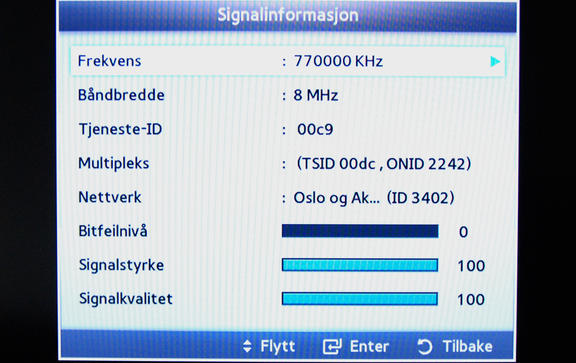
Task: Click the Signalstyrke cyan strength bar
Action: click(x=360, y=265)
